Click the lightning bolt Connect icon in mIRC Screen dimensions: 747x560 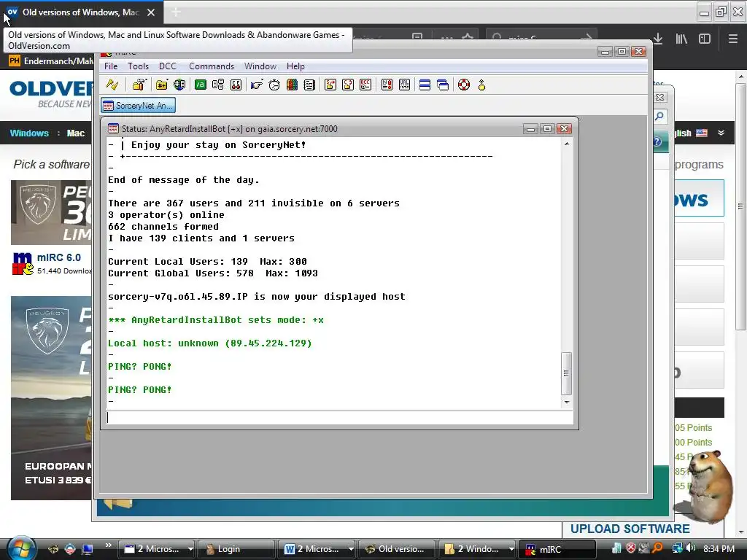(x=112, y=85)
